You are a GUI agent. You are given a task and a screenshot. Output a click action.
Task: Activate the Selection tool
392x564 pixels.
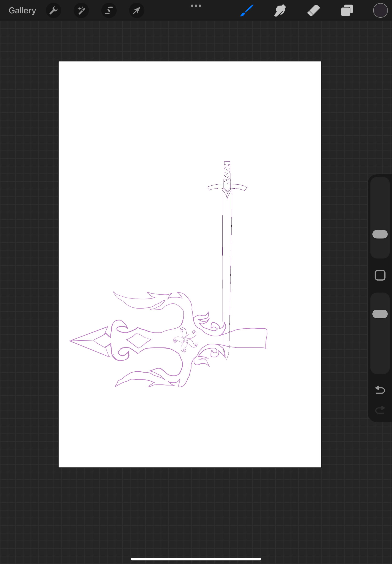(x=109, y=11)
